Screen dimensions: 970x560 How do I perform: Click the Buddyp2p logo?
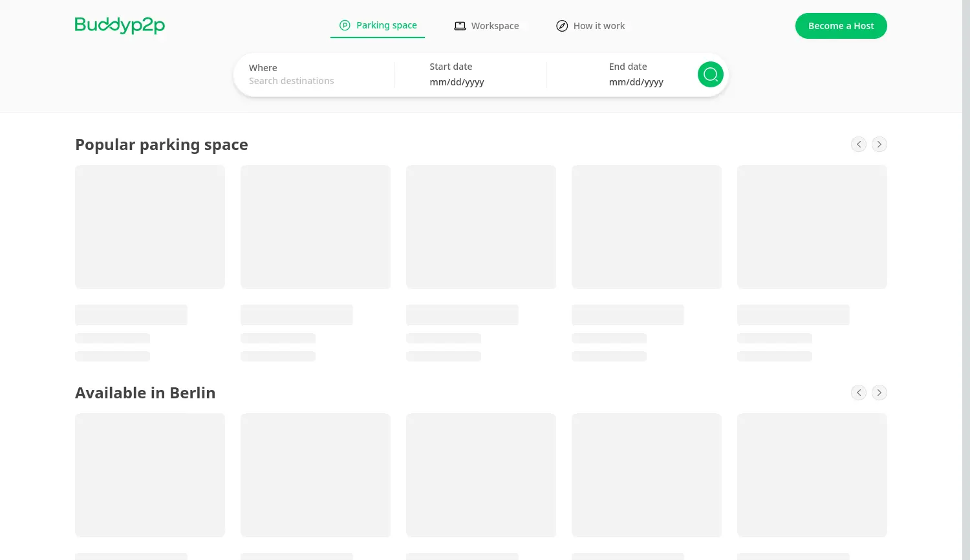120,25
